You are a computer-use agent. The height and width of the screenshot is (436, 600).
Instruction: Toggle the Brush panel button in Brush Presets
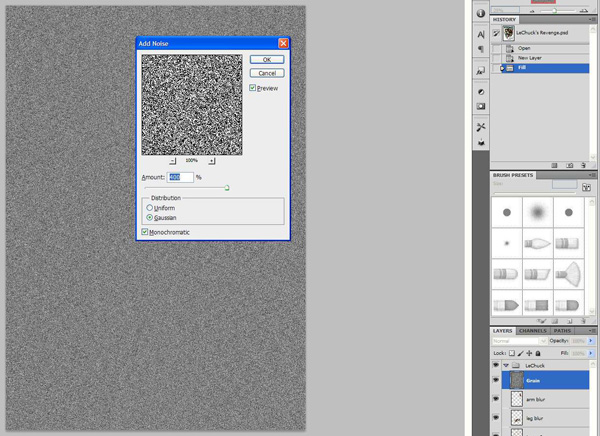tap(586, 187)
